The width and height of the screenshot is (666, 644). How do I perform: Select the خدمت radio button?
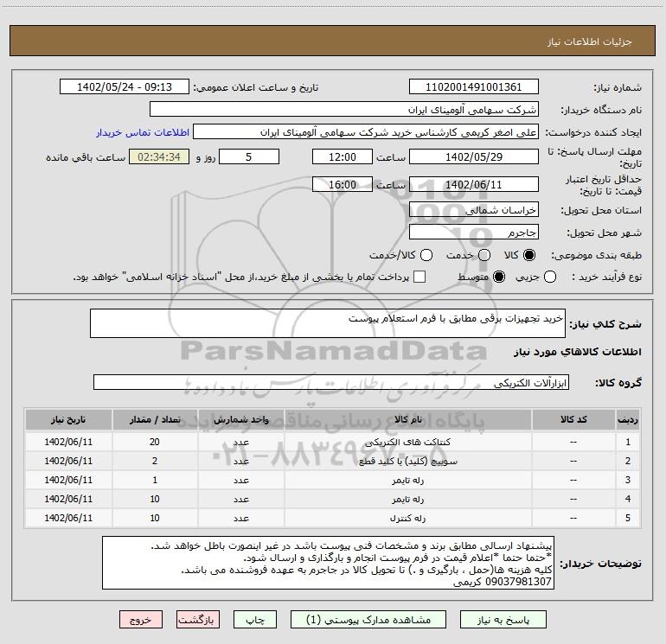click(x=484, y=255)
